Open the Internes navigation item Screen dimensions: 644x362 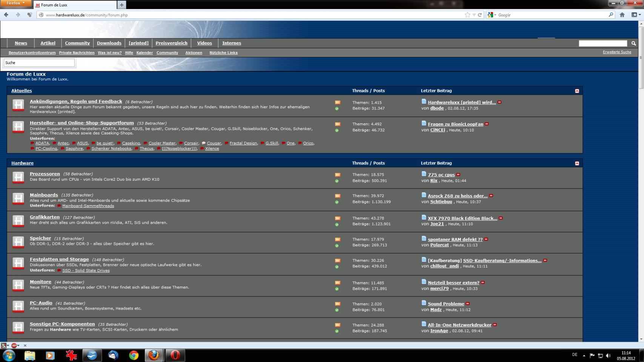[x=232, y=43]
